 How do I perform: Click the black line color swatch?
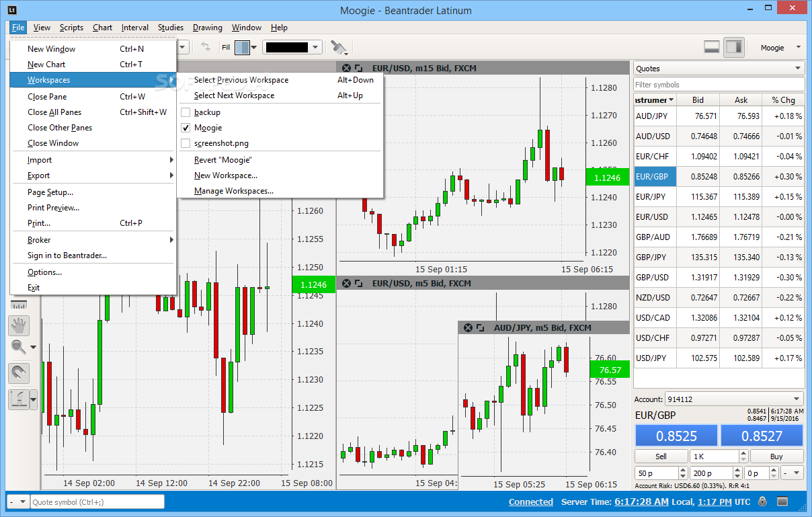287,48
